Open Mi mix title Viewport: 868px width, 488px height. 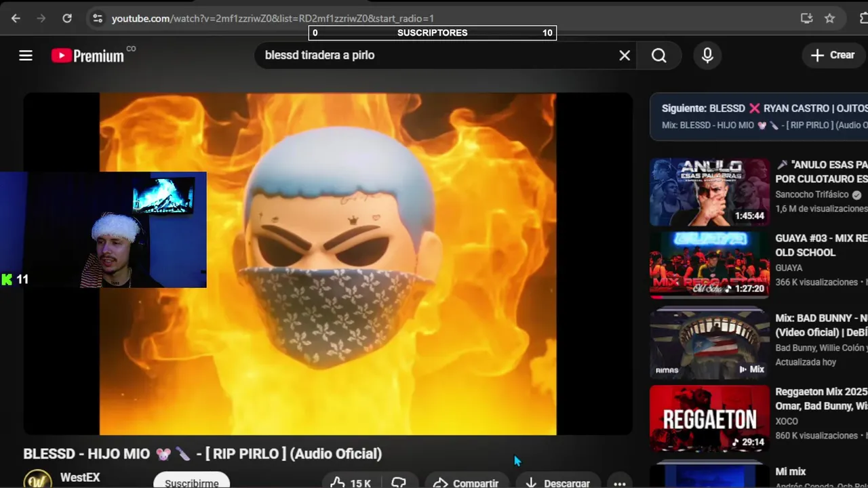coord(791,472)
